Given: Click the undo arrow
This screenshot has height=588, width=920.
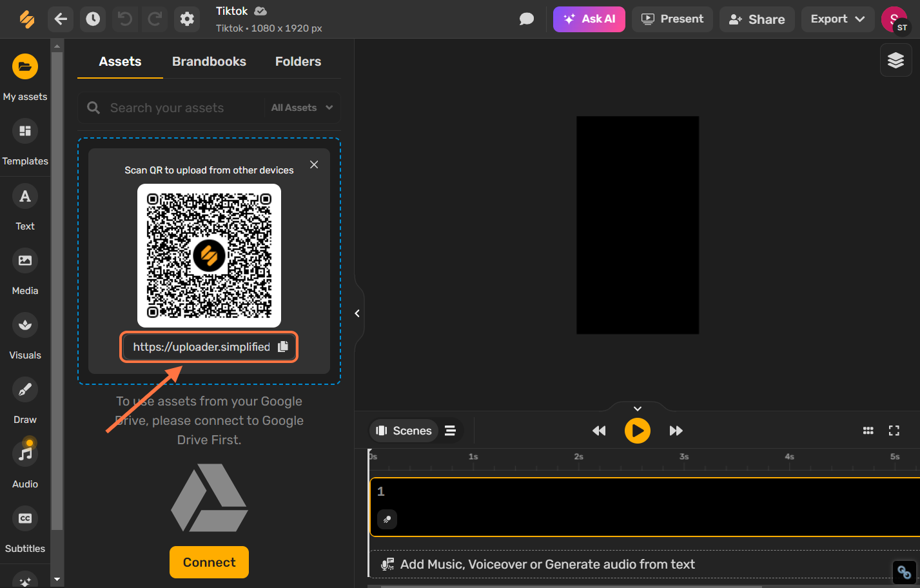Looking at the screenshot, I should [125, 19].
